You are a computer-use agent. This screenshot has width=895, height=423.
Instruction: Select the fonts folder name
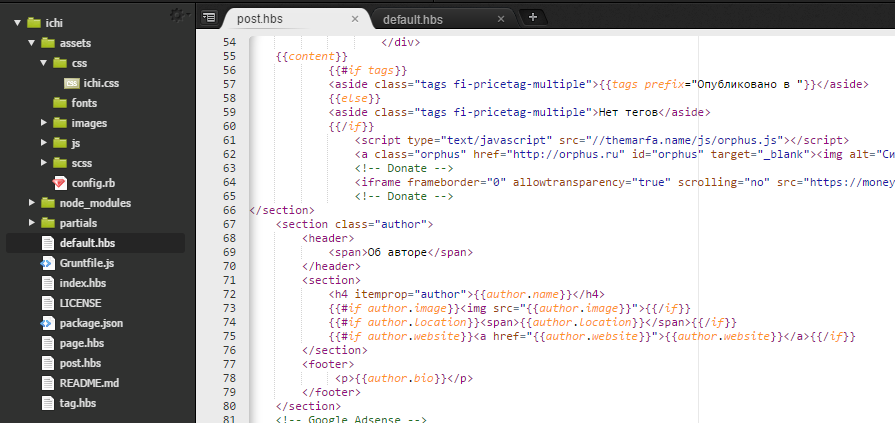(x=84, y=103)
